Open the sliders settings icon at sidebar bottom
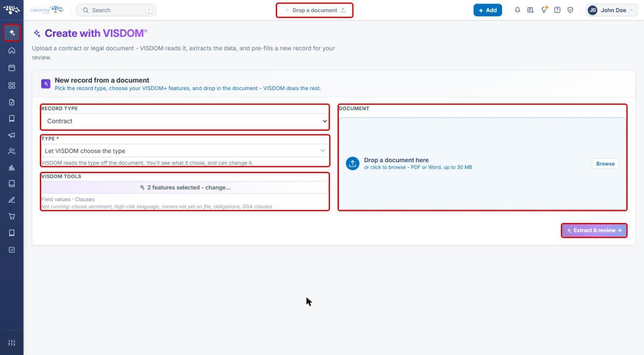The width and height of the screenshot is (644, 355). [x=12, y=343]
